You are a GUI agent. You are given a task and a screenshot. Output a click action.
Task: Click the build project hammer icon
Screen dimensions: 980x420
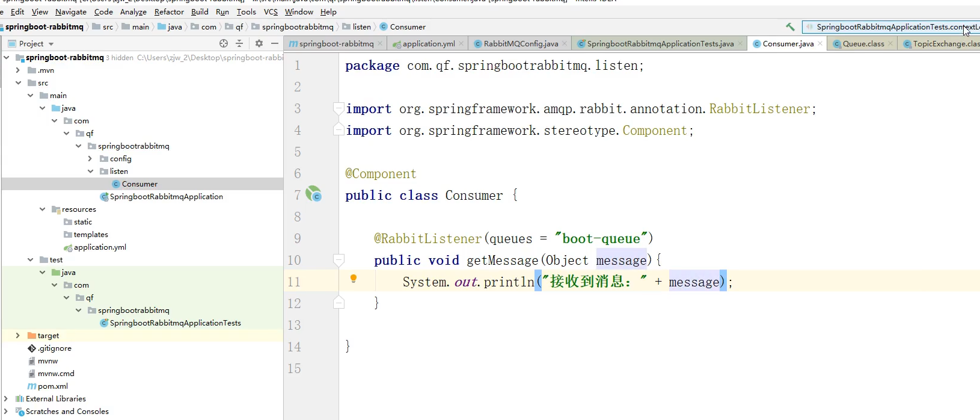click(790, 27)
